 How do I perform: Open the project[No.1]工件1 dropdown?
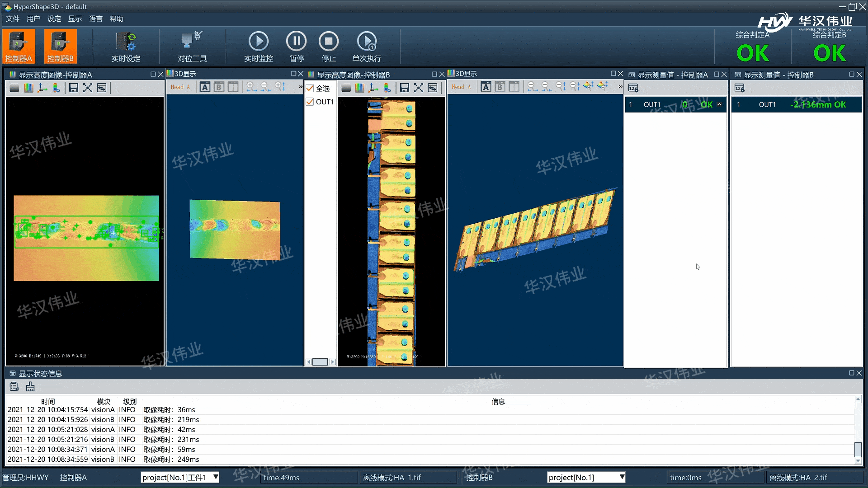[180, 477]
